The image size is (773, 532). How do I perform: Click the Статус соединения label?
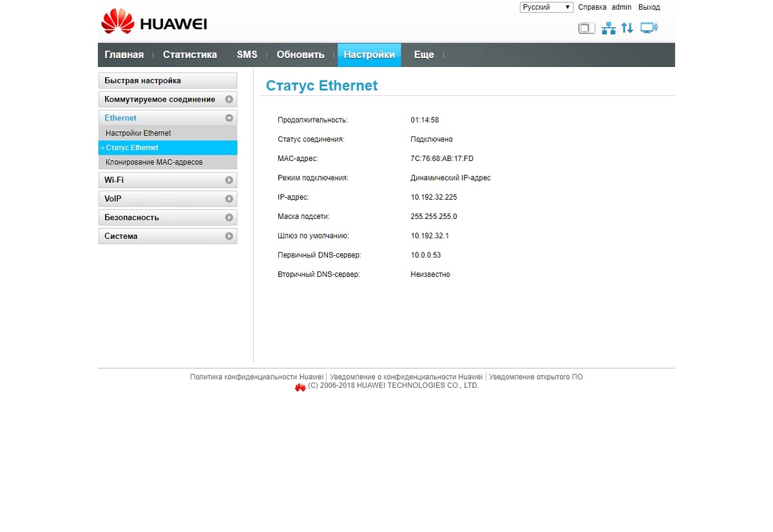[310, 139]
